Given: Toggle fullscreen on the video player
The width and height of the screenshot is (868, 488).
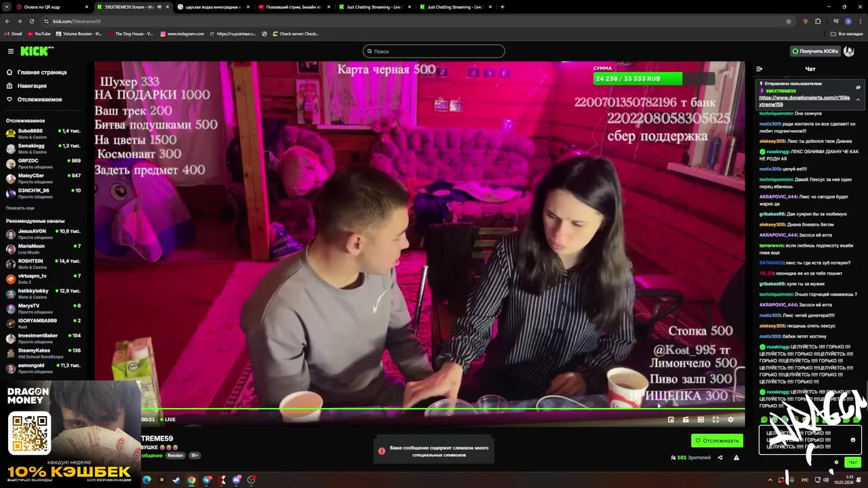Looking at the screenshot, I should tap(715, 420).
